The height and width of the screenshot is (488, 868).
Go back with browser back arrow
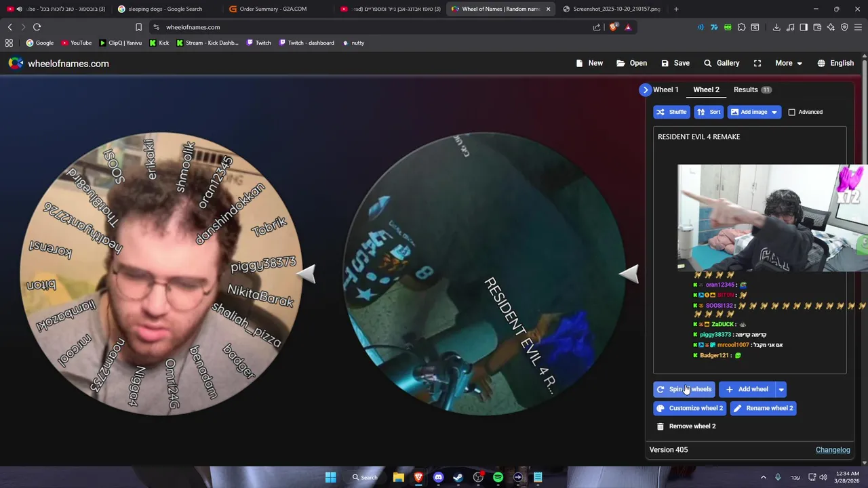point(9,27)
